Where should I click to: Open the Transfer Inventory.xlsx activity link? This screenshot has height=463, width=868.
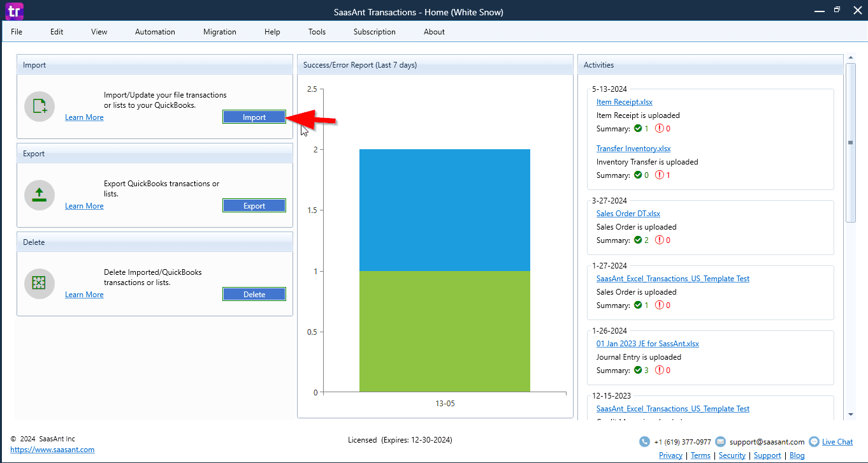click(x=633, y=149)
